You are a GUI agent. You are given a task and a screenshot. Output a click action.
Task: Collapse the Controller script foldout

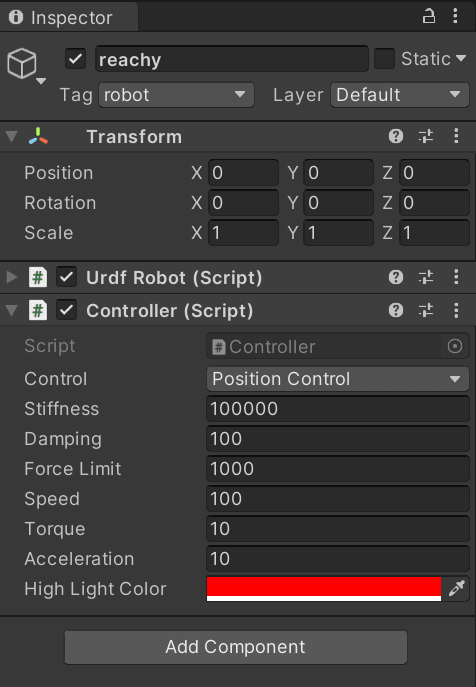pyautogui.click(x=11, y=311)
